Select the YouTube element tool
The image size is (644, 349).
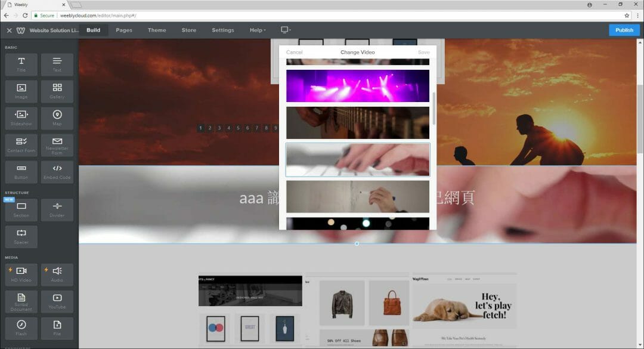[57, 301]
